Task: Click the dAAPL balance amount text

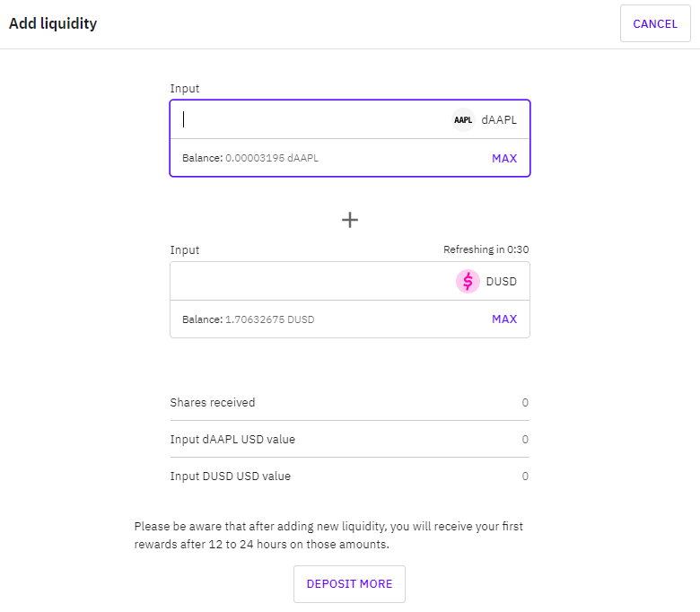Action: (x=271, y=158)
